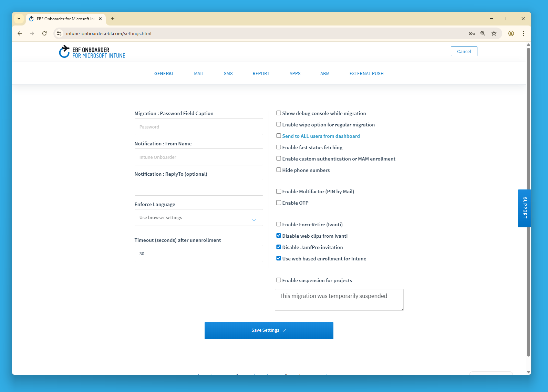Screen dimensions: 548x392
Task: Enable ForceRetire (Ivanti) checkbox
Action: (279, 224)
